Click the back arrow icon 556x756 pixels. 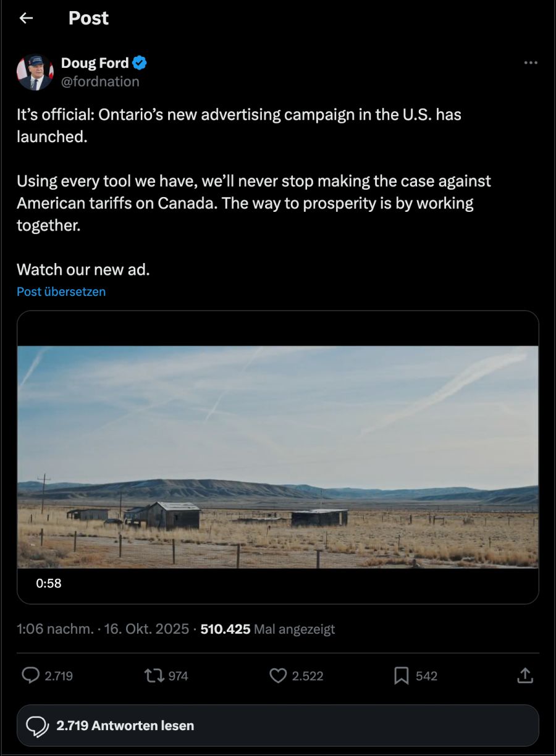pyautogui.click(x=26, y=19)
